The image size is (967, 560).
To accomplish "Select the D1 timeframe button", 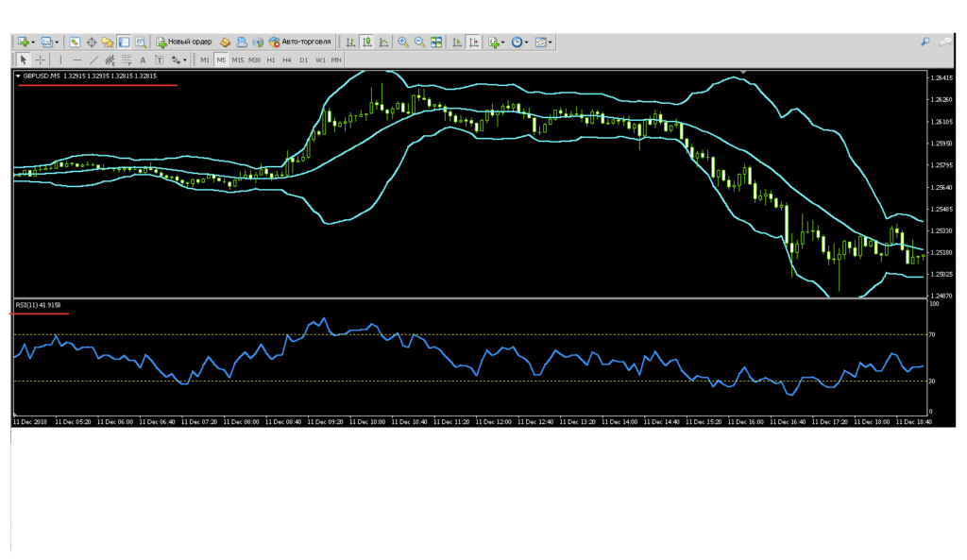I will (x=303, y=59).
